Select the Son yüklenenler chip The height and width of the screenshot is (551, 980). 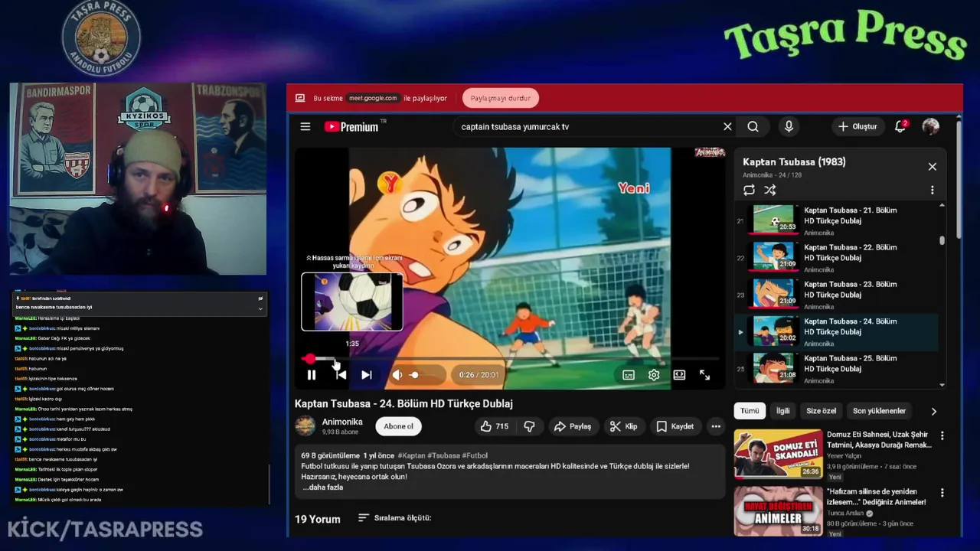coord(879,411)
